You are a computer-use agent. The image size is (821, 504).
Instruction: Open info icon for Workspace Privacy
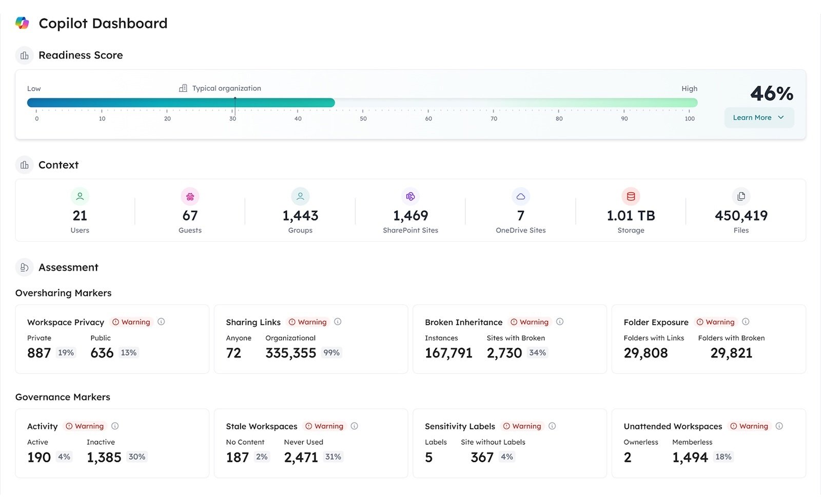click(x=161, y=322)
